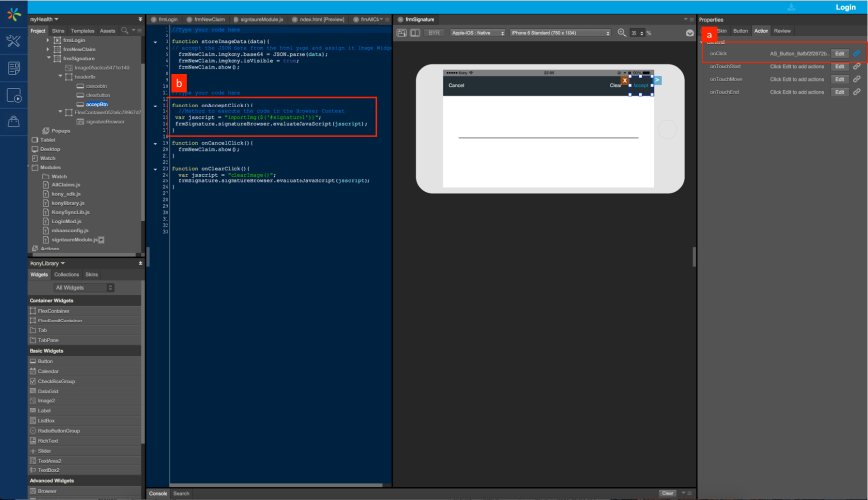Click the shopping bag icon in the sidebar
This screenshot has height=500, width=868.
13,121
